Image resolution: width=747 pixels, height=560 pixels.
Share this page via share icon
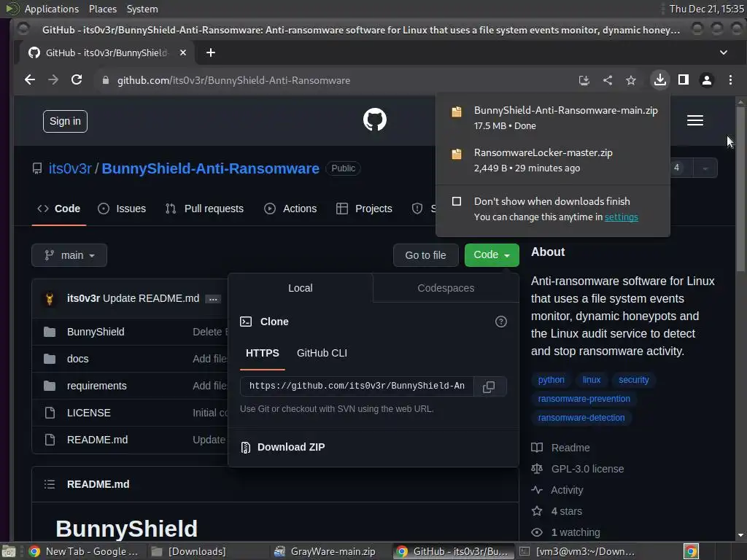tap(608, 80)
